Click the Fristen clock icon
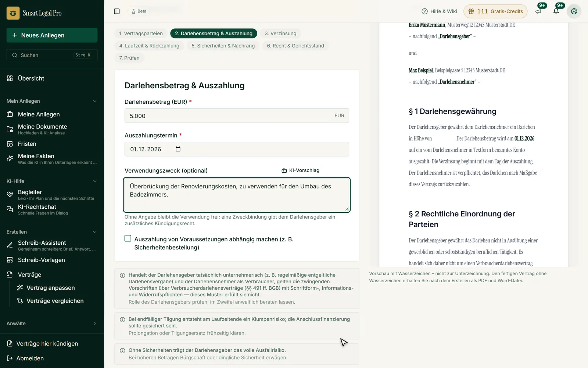Viewport: 588px width, 368px height. click(10, 144)
